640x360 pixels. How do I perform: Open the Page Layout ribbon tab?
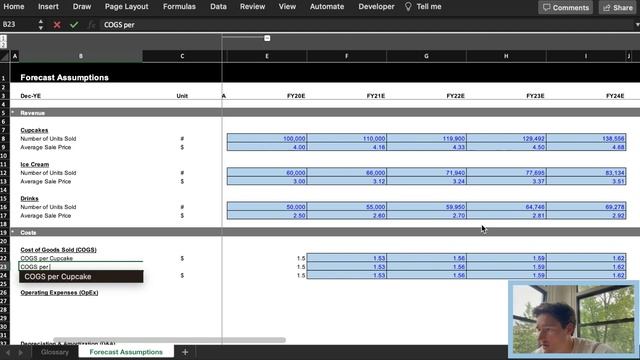pos(127,7)
